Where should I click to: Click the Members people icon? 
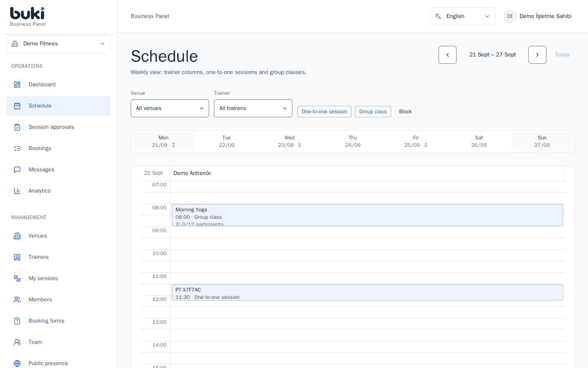click(x=17, y=300)
